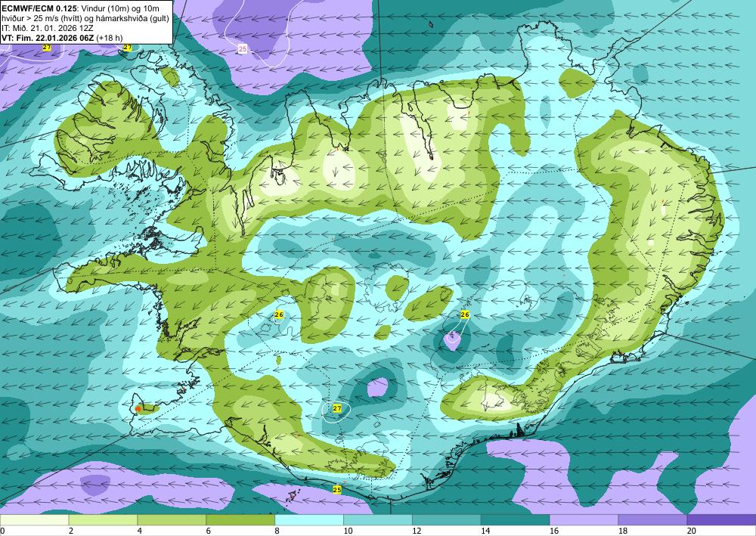The image size is (756, 536).
Task: Click the '(+18 h)' forecast lead time
Action: 110,38
